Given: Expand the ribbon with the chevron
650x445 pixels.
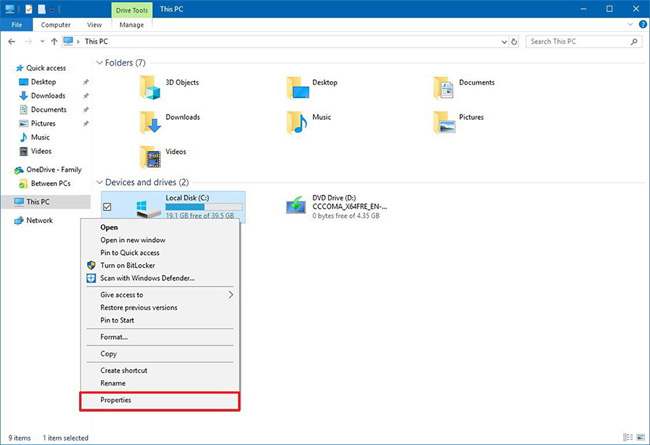Looking at the screenshot, I should 630,24.
